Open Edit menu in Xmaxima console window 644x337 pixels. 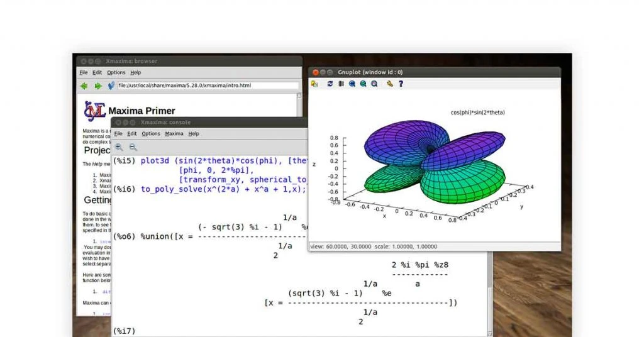pos(132,133)
